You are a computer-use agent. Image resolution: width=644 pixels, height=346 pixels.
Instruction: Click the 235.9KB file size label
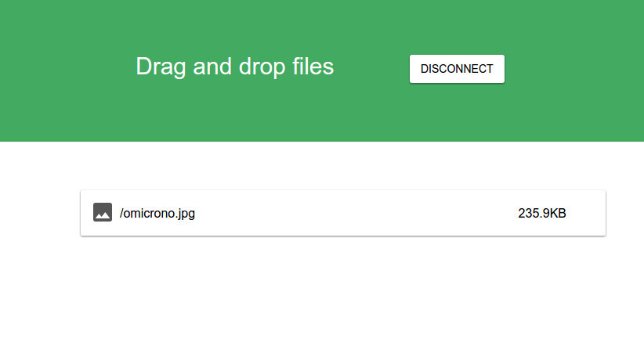[541, 213]
